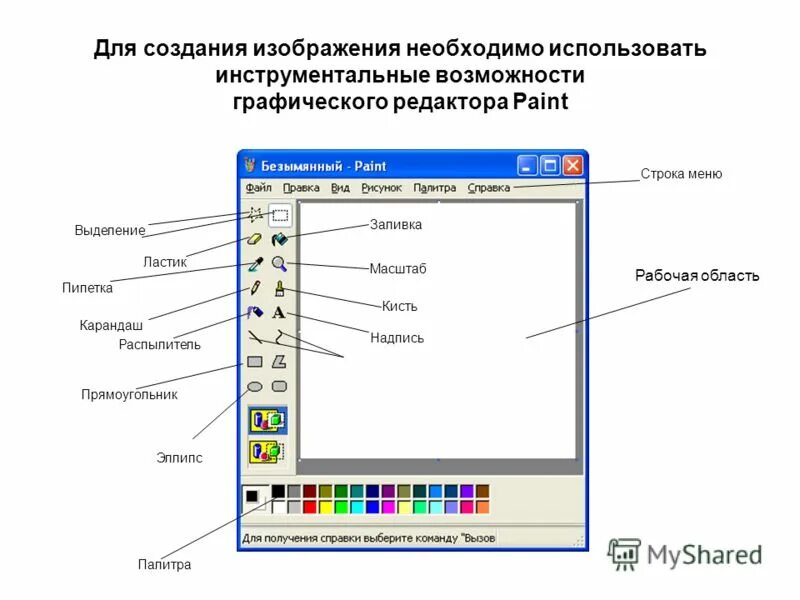Pick the white swatch in the palette's bottom row
Screen dimensions: 800x600
(278, 507)
